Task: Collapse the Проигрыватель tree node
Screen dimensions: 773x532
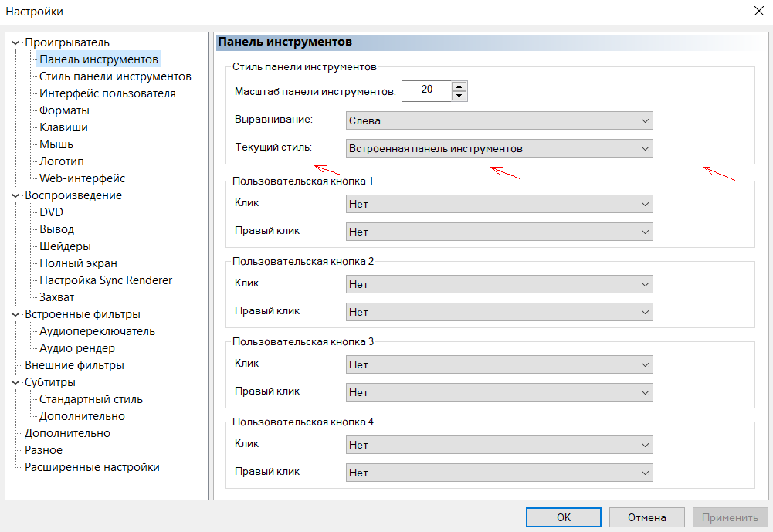Action: click(x=15, y=42)
